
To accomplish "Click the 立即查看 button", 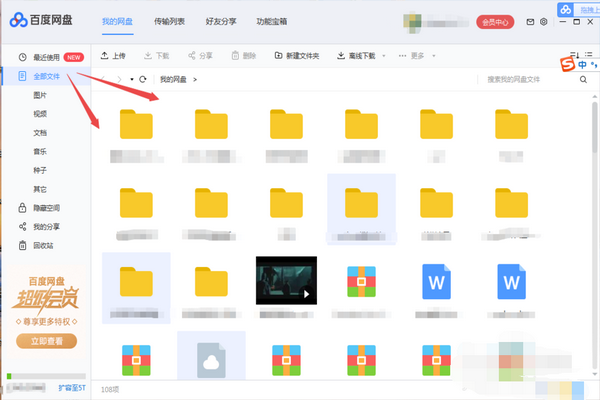I will (46, 341).
